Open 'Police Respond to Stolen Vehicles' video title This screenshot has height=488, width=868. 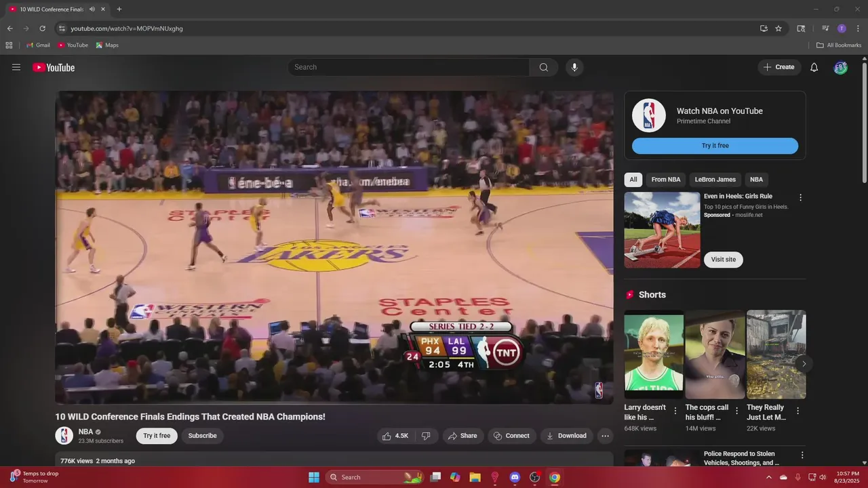coord(743,458)
